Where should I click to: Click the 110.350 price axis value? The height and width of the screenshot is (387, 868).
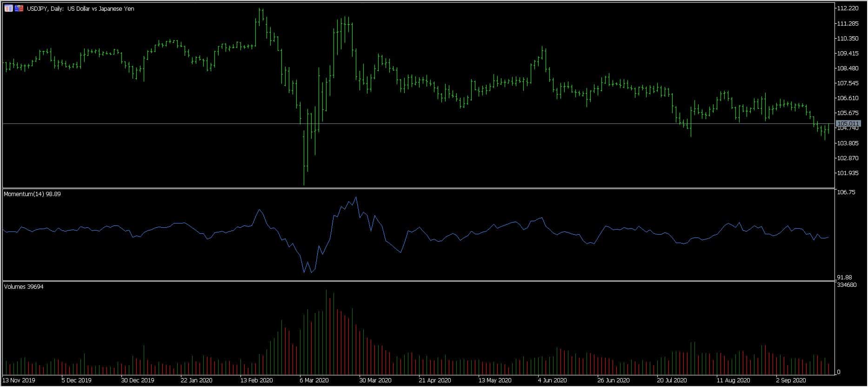tap(848, 38)
